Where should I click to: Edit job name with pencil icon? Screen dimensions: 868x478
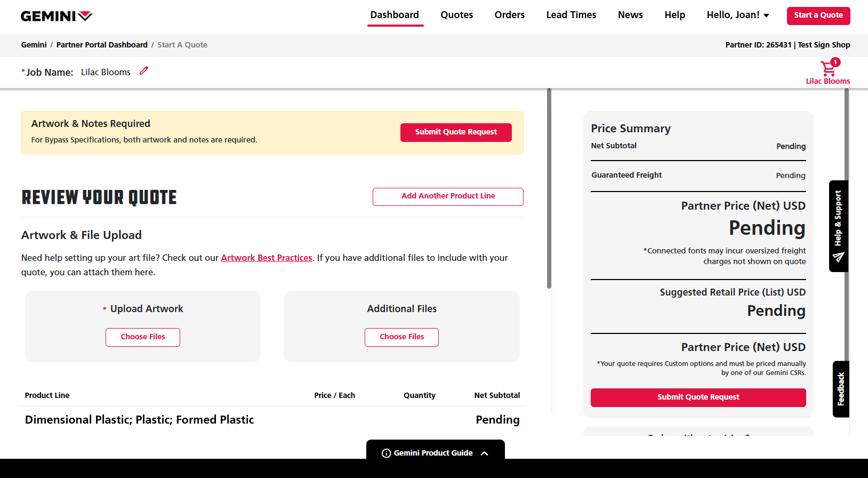pyautogui.click(x=144, y=71)
